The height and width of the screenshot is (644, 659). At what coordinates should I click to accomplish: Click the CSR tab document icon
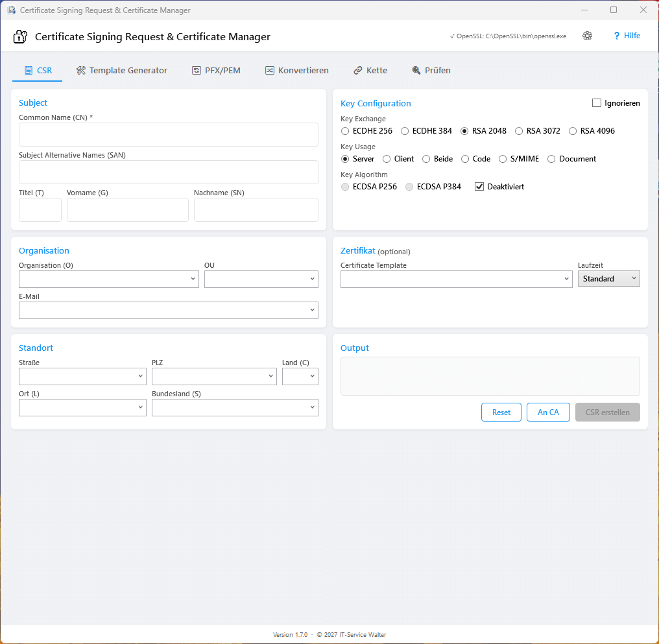tap(28, 70)
